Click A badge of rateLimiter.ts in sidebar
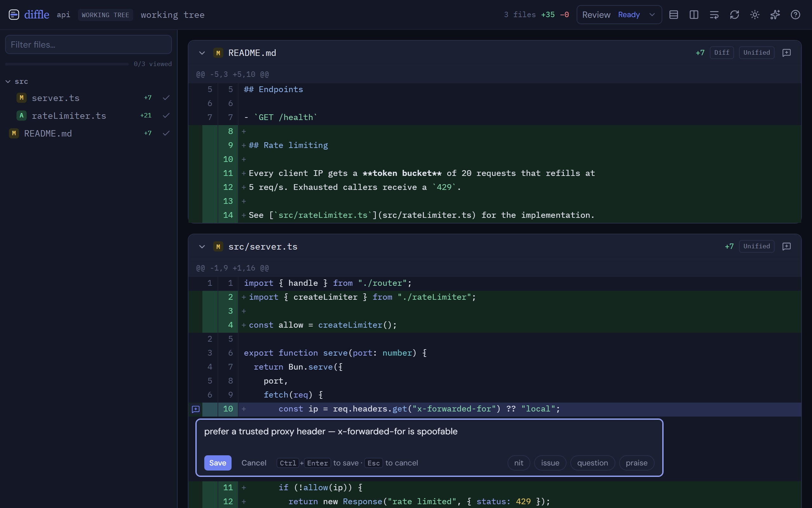The width and height of the screenshot is (812, 508). (x=22, y=116)
